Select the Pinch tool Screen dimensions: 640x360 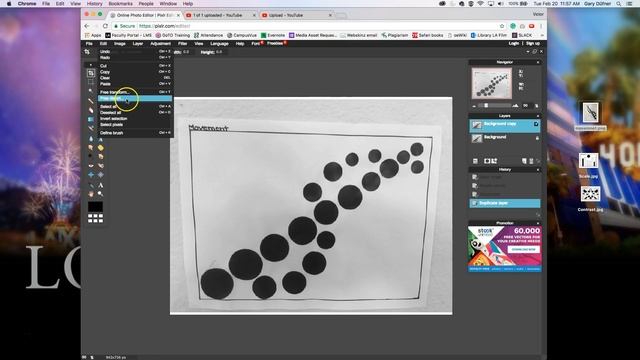coord(100,175)
